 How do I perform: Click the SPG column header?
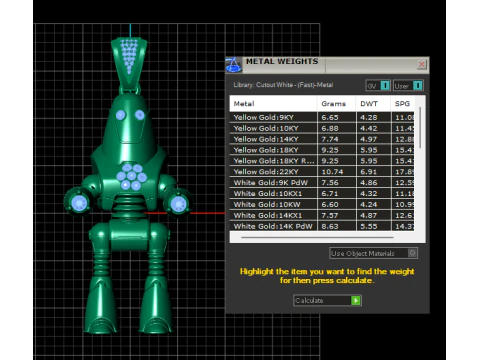coord(403,104)
